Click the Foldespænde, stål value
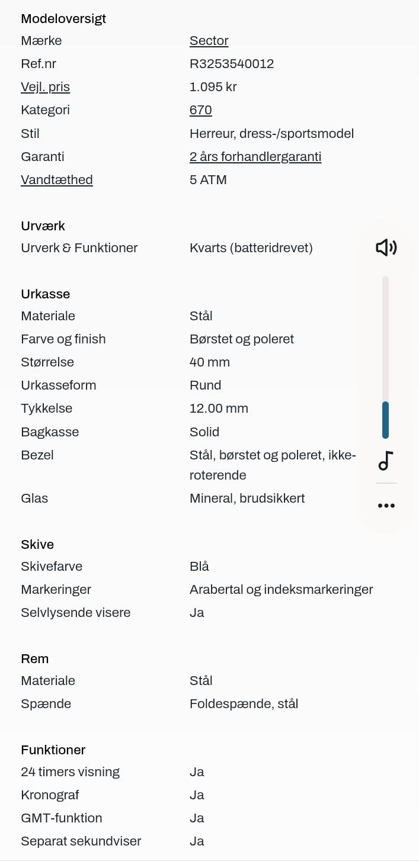419x868 pixels. coord(244,704)
